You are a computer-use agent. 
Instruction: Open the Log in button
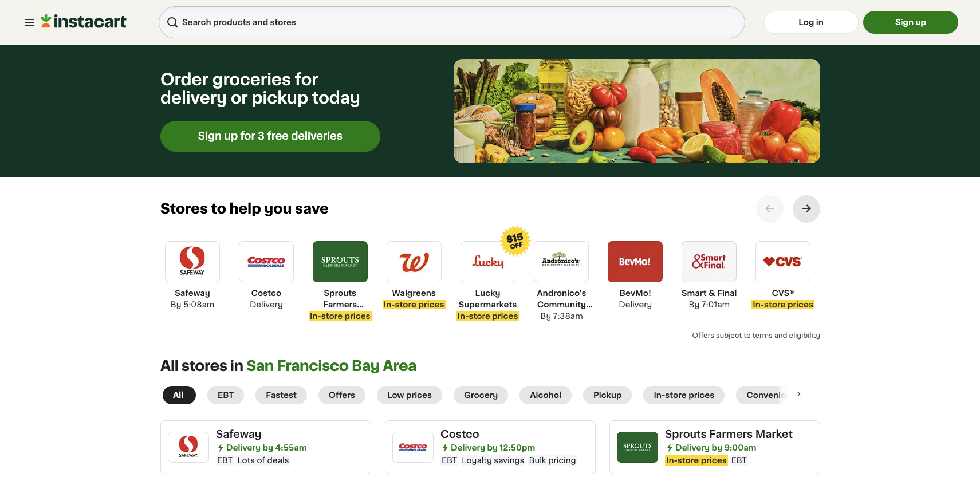point(811,22)
